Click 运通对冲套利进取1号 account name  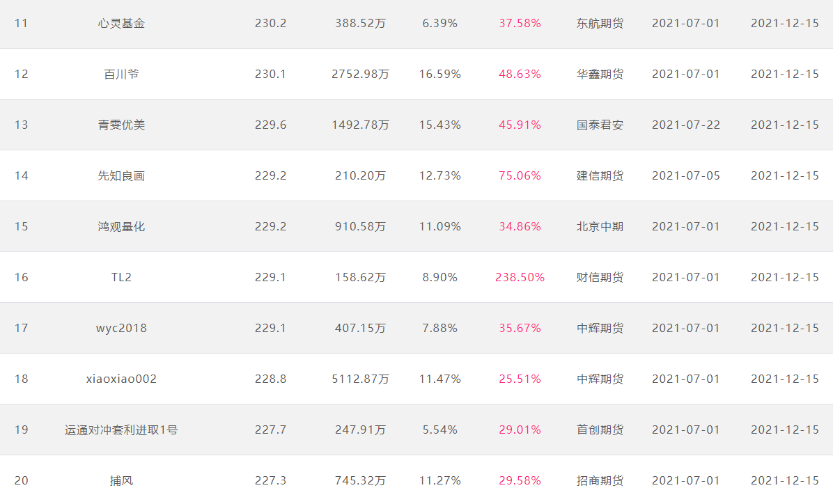tap(121, 430)
